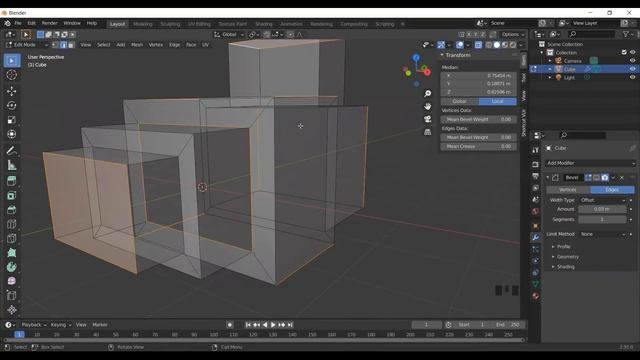Open the Modifier properties wrench tab
Screen dimensions: 640x360
[x=536, y=237]
